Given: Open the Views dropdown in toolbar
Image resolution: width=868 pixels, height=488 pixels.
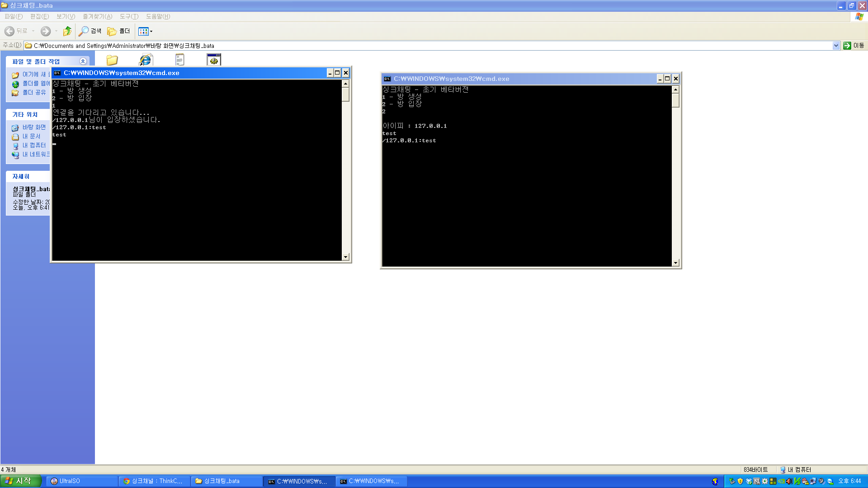Looking at the screenshot, I should point(146,31).
